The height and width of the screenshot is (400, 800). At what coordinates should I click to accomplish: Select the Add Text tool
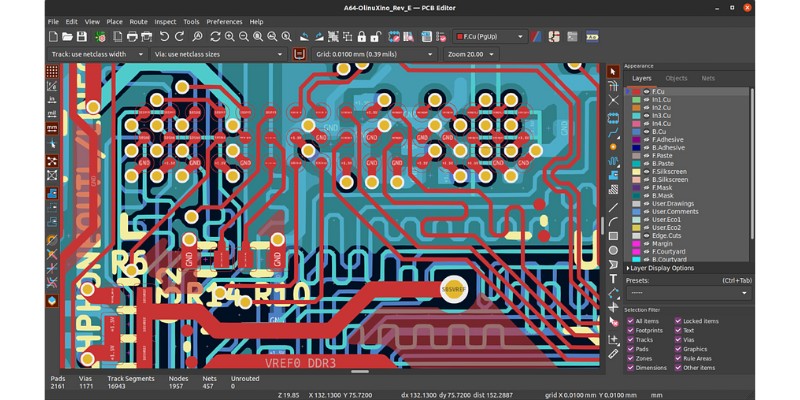tap(613, 279)
